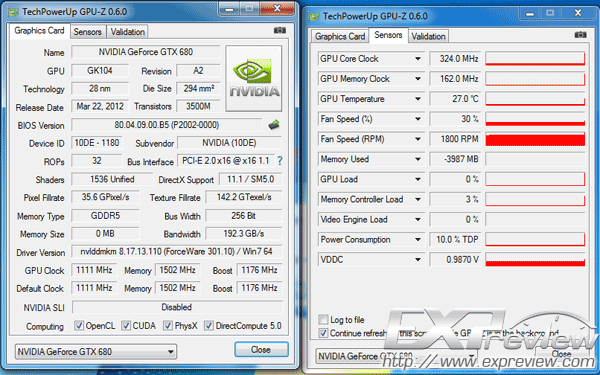Viewport: 600px width, 375px height.
Task: Open the VDDC sensor dropdown
Action: click(418, 259)
